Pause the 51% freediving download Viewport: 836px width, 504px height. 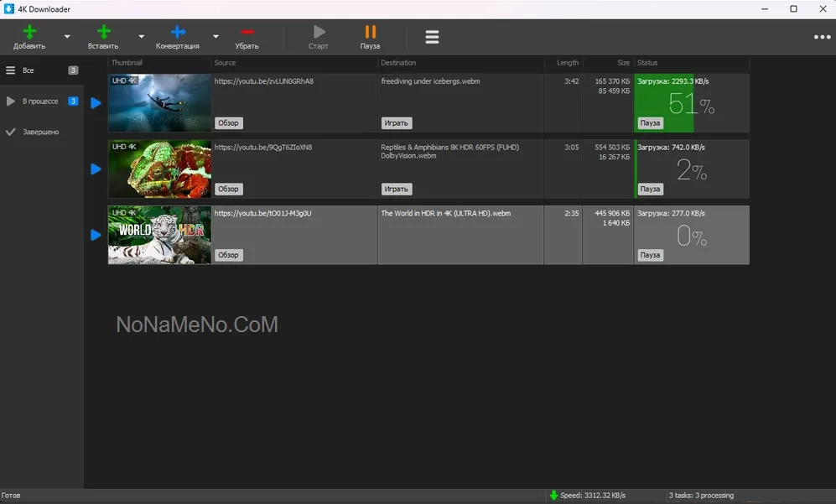point(651,123)
